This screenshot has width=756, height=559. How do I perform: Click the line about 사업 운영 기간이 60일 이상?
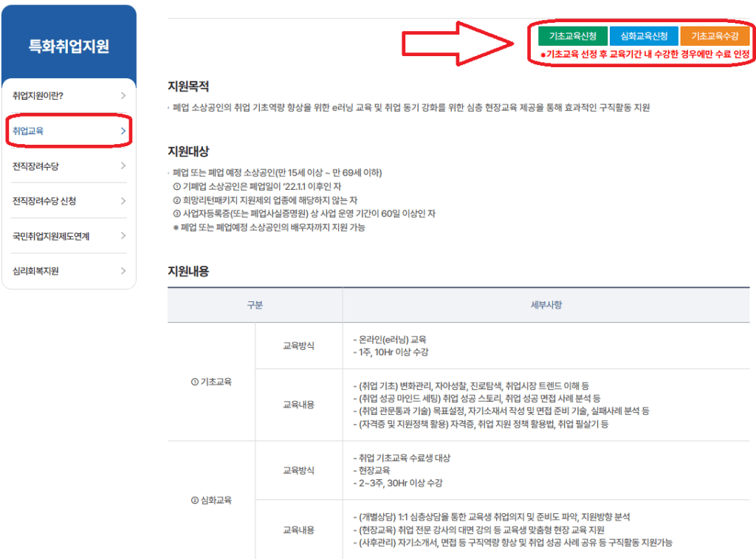(304, 213)
